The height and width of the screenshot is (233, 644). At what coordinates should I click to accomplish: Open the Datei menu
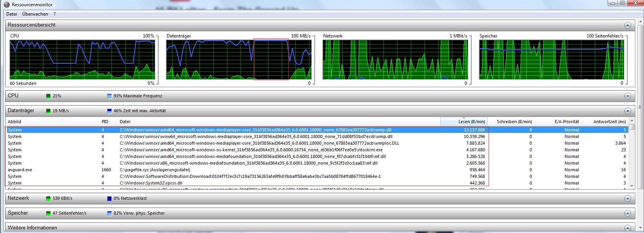(x=11, y=14)
